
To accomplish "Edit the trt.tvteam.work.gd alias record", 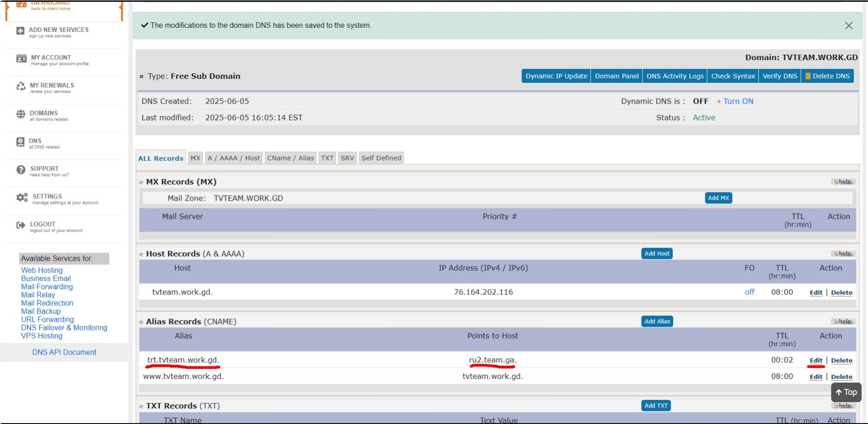I will click(x=816, y=361).
